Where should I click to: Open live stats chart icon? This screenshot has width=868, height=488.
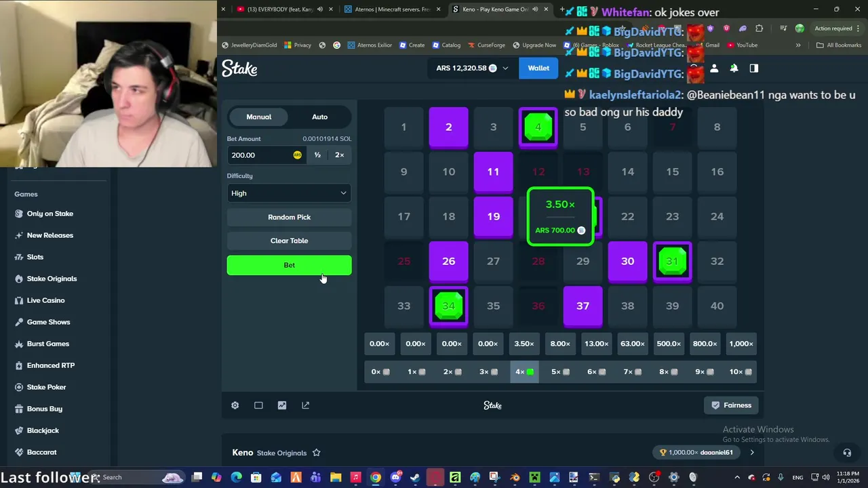click(x=282, y=405)
